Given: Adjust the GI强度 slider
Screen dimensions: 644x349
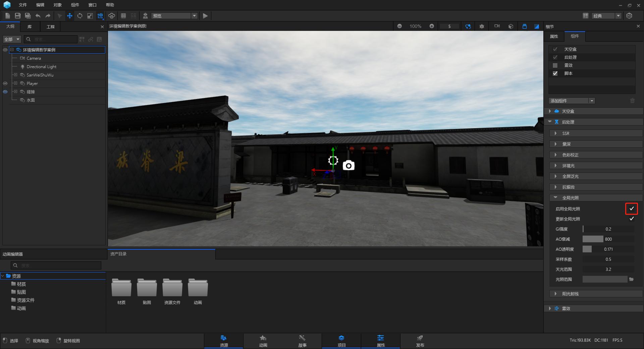Looking at the screenshot, I should pos(608,229).
